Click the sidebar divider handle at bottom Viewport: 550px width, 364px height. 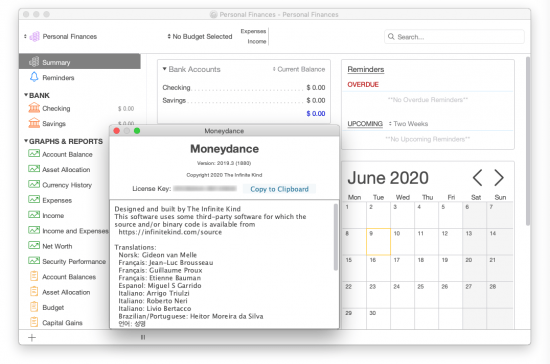[143, 337]
